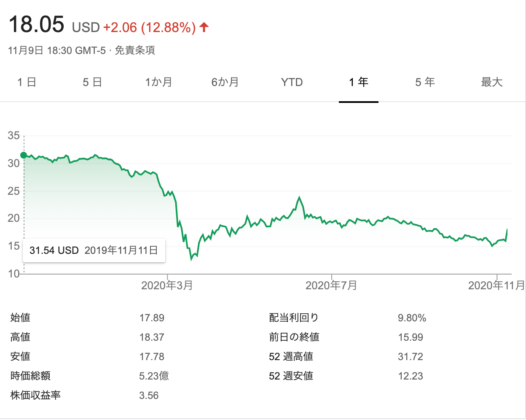Click the 2020年11月 axis label
This screenshot has height=420, width=526.
click(x=496, y=285)
